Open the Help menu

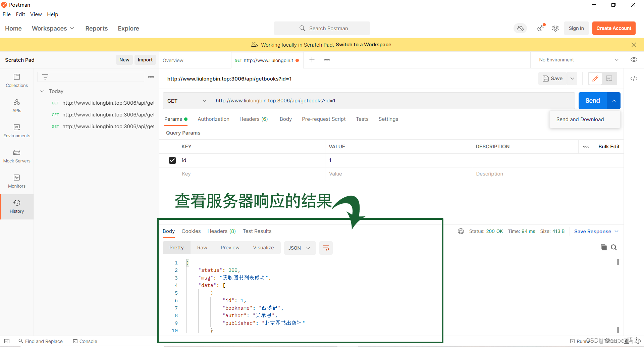click(52, 14)
